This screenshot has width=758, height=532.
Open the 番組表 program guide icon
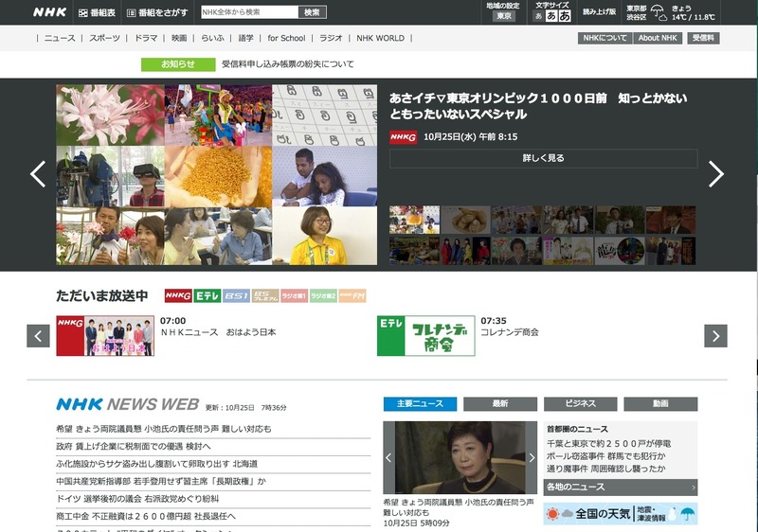[x=97, y=13]
